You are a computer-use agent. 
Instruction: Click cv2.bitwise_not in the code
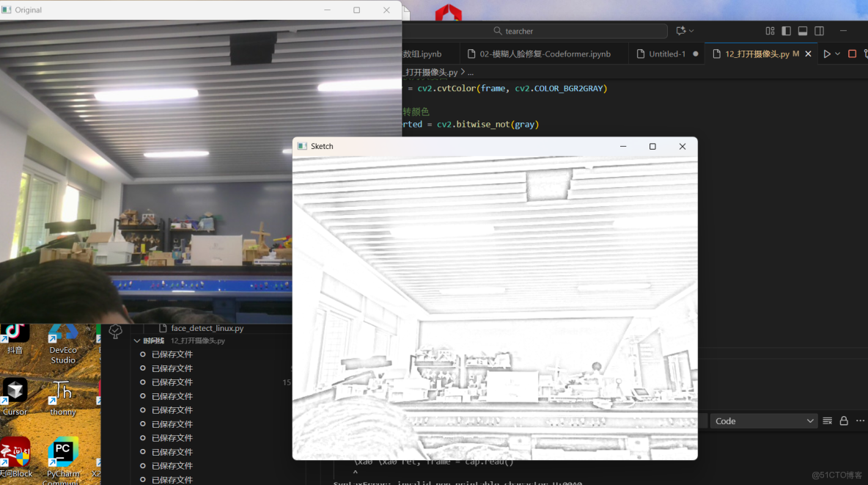point(474,124)
